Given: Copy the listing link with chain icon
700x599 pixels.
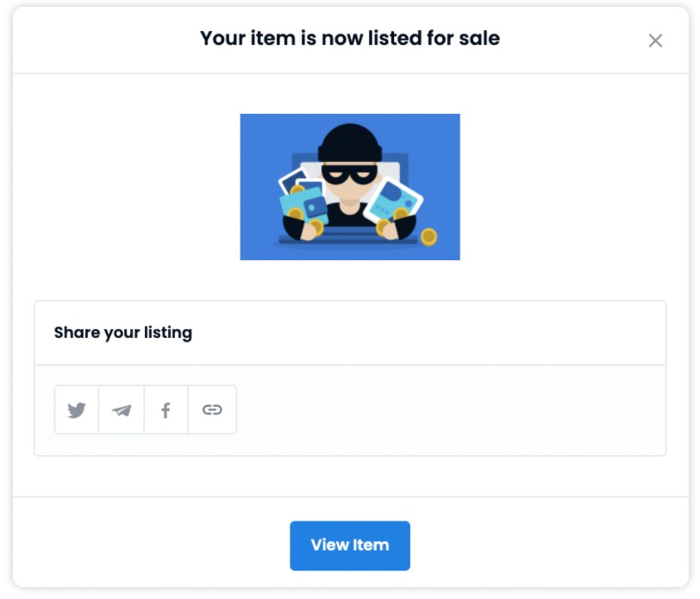Looking at the screenshot, I should pyautogui.click(x=212, y=409).
